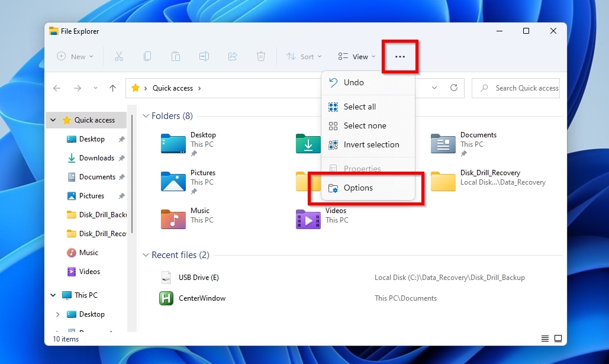Open the View dropdown

point(355,56)
